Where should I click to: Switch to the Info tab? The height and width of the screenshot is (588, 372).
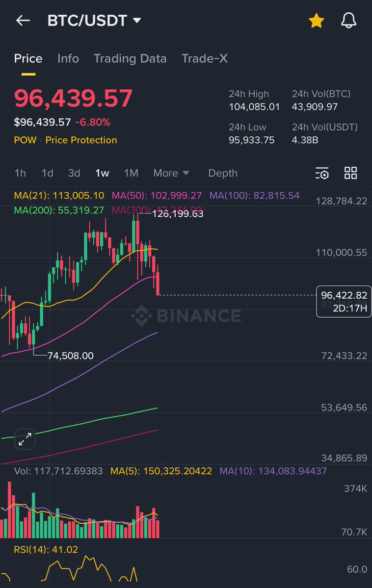click(68, 58)
